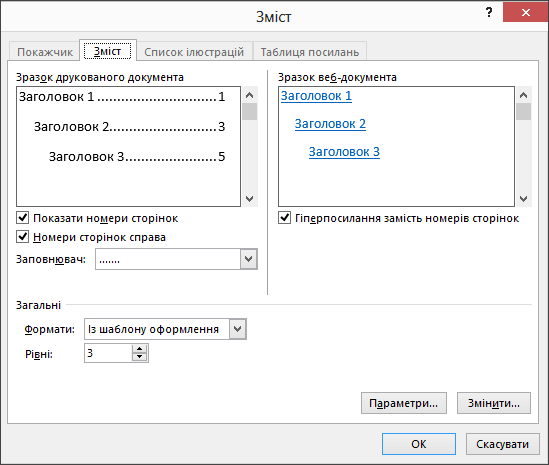Click the Змінити... button

[x=494, y=403]
